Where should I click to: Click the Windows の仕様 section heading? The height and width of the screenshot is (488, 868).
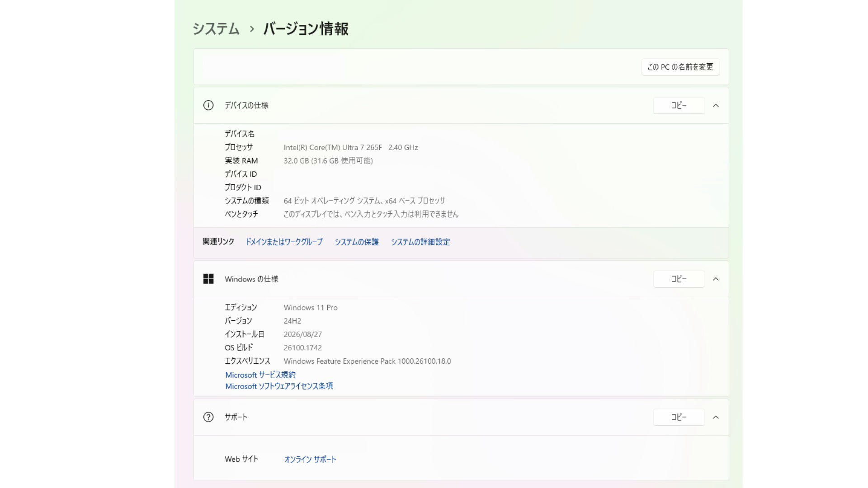pos(251,279)
